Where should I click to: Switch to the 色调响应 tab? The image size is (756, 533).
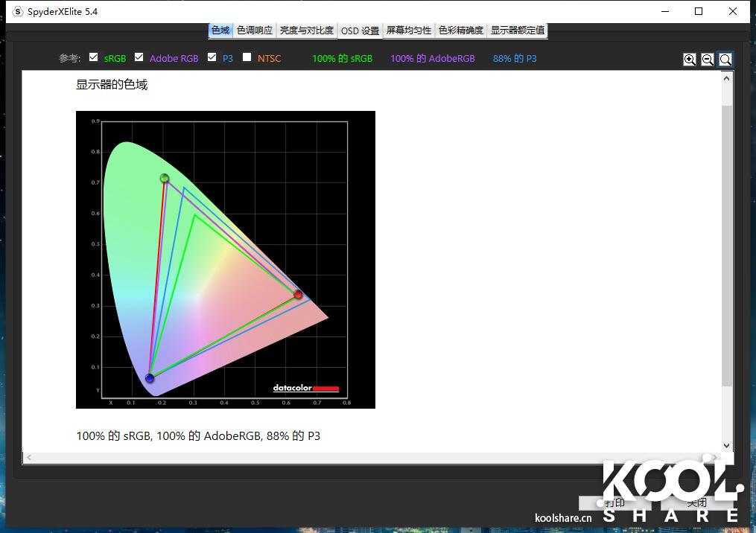(255, 31)
